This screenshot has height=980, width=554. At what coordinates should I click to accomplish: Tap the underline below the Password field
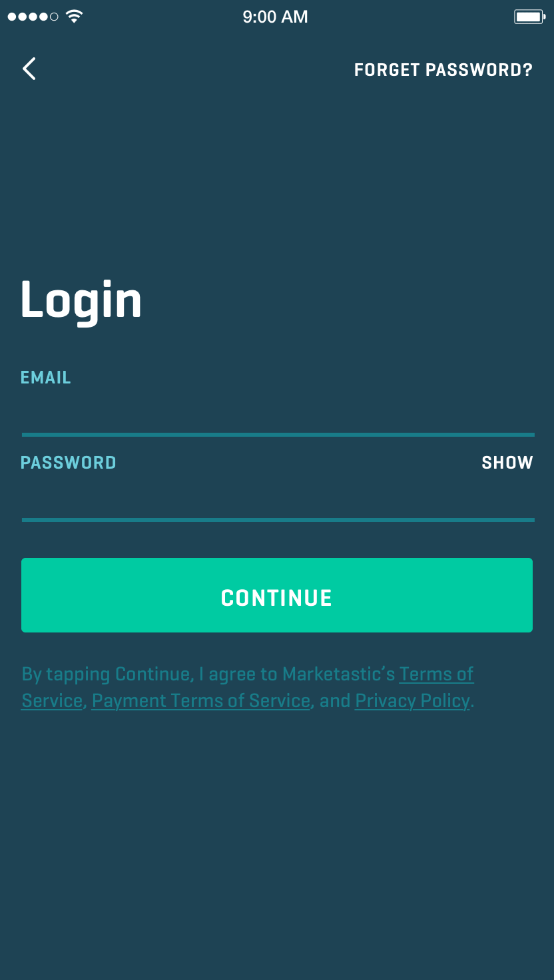[278, 520]
